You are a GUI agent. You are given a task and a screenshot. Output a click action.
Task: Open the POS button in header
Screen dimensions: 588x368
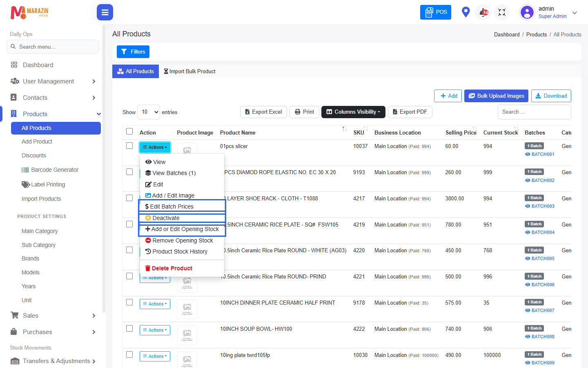tap(436, 12)
